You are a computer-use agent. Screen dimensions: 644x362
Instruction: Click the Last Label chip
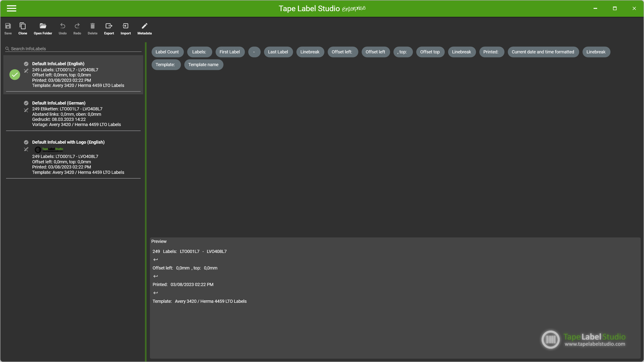click(x=278, y=52)
